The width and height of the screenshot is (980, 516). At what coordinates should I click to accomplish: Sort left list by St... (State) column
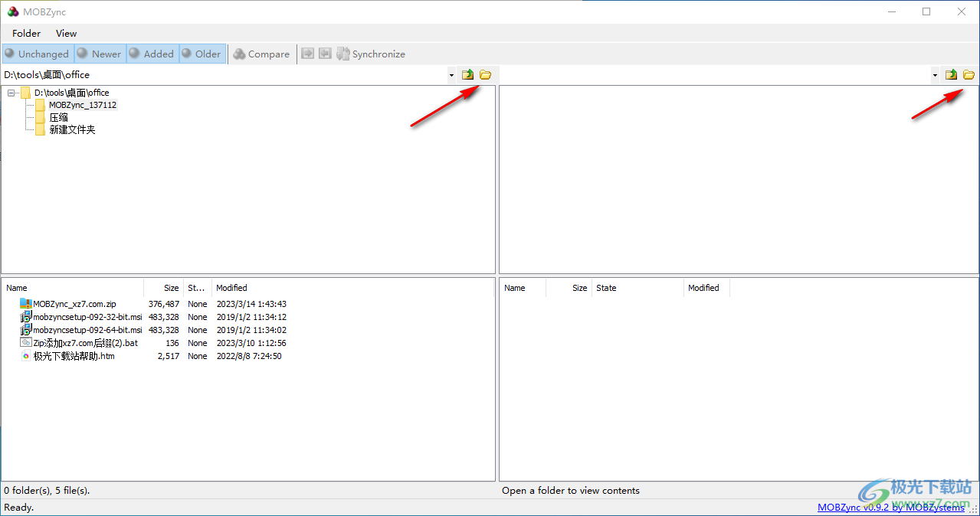coord(197,288)
